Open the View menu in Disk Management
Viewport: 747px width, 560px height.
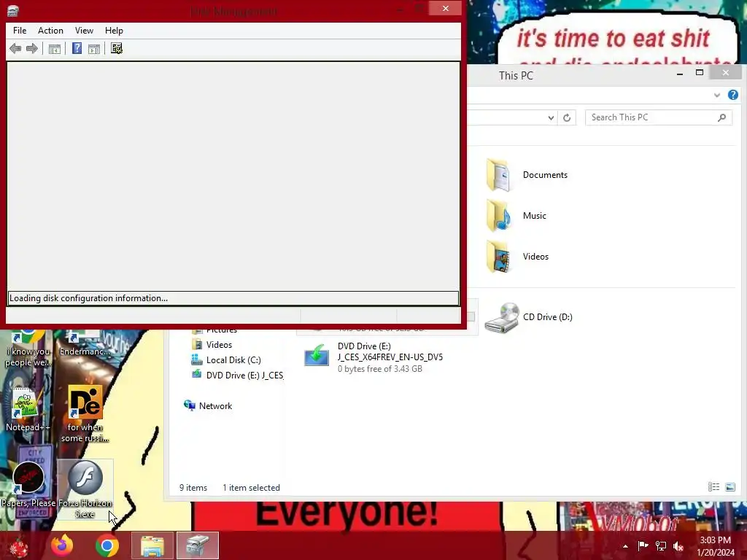click(84, 31)
